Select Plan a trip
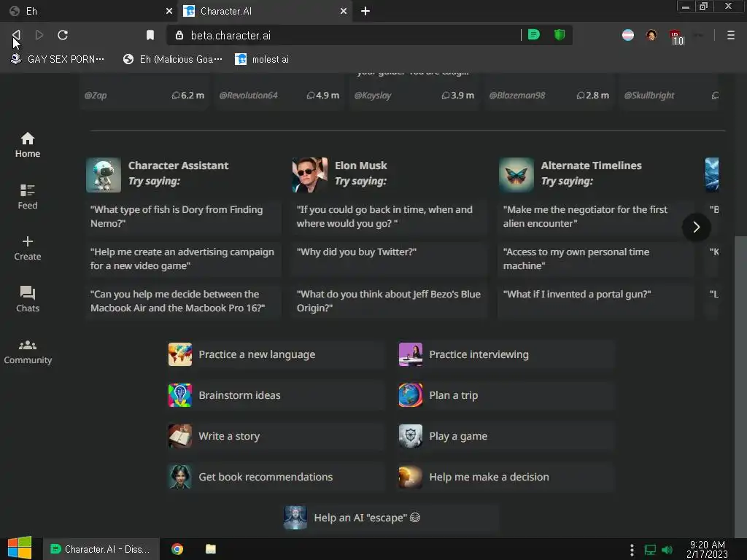 [x=506, y=395]
